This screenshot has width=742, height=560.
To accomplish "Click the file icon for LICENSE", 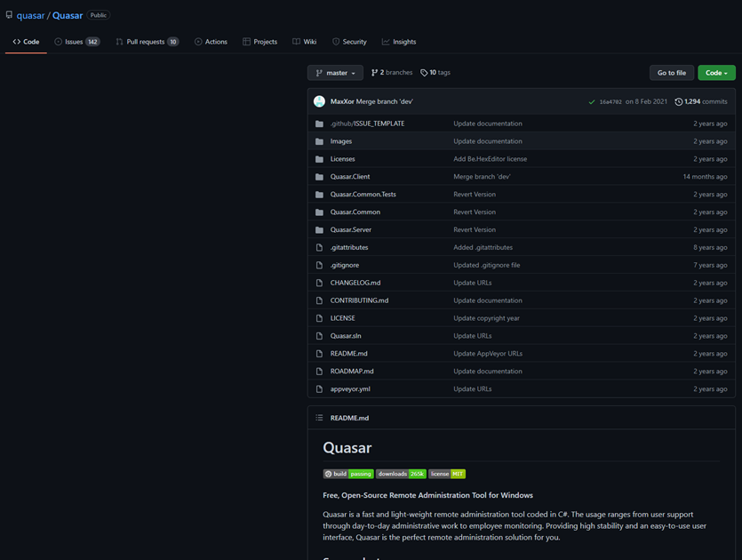I will (x=319, y=318).
